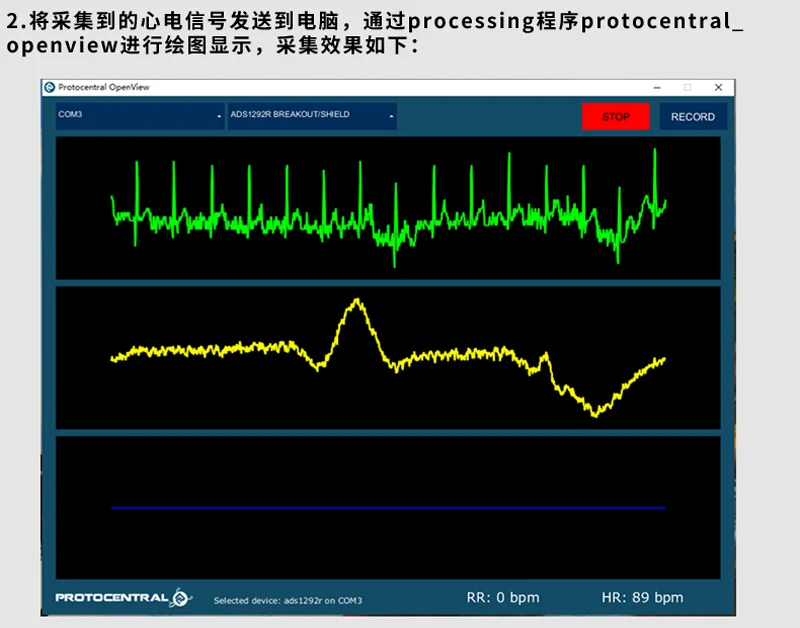Screen dimensions: 800x628
Task: Click the Protocentral swirl logo icon
Action: point(181,598)
